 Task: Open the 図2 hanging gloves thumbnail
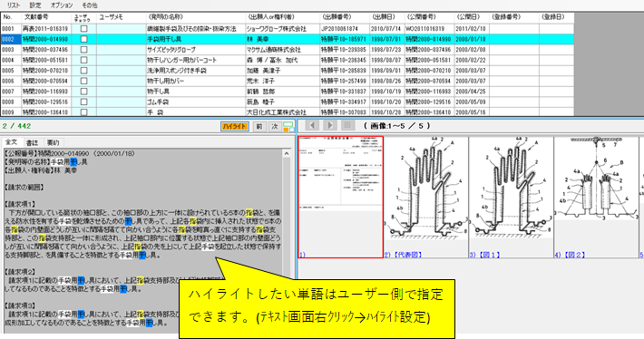pos(596,198)
